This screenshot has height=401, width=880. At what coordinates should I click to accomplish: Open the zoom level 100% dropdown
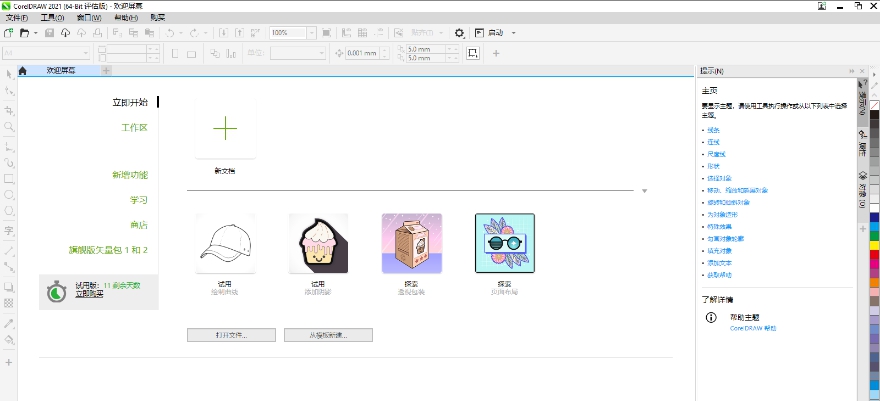tap(312, 33)
